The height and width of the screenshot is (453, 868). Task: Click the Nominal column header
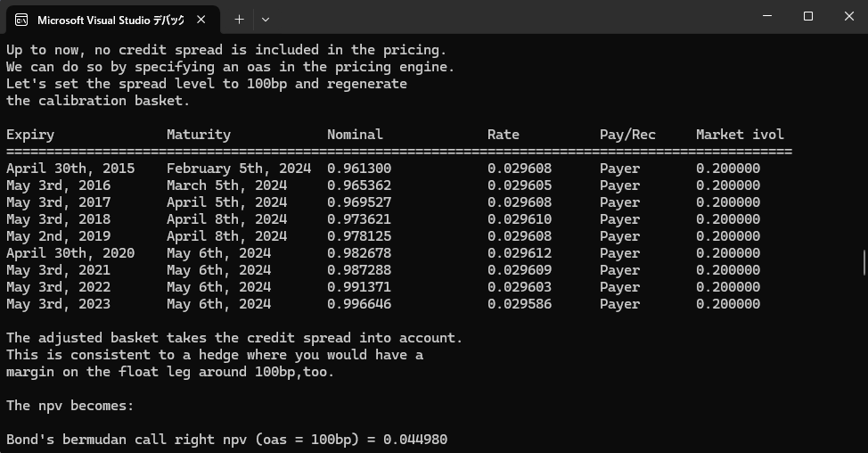[x=355, y=135]
